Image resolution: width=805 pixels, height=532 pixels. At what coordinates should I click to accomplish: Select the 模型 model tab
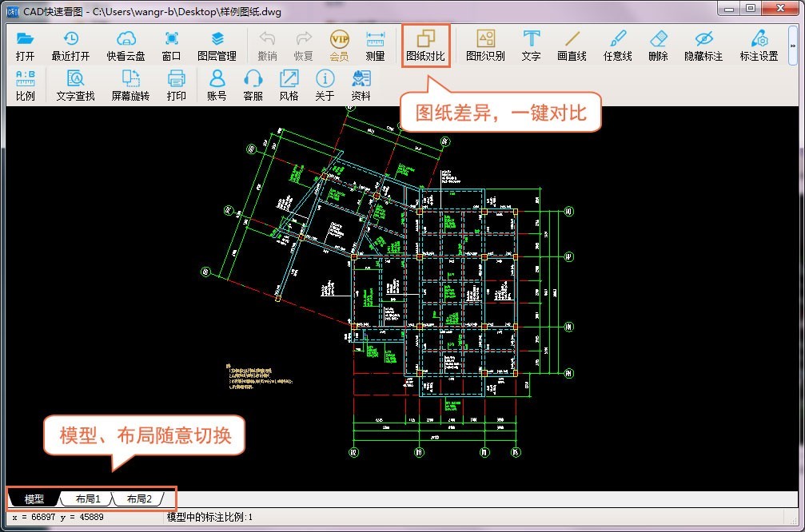[34, 499]
